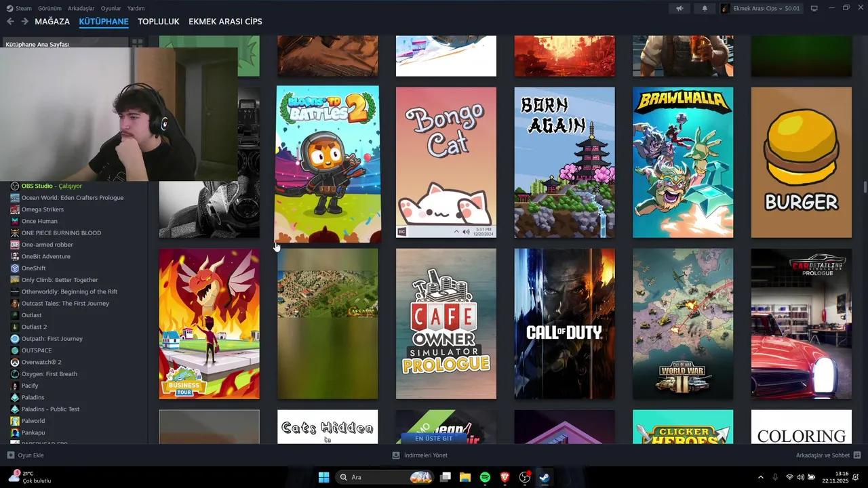Click the Outlast game icon
Screen dimensions: 868x488
point(15,315)
